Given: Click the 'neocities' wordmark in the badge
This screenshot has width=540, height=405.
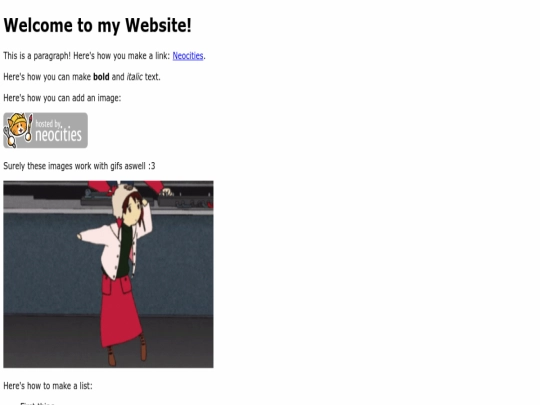Looking at the screenshot, I should point(59,134).
